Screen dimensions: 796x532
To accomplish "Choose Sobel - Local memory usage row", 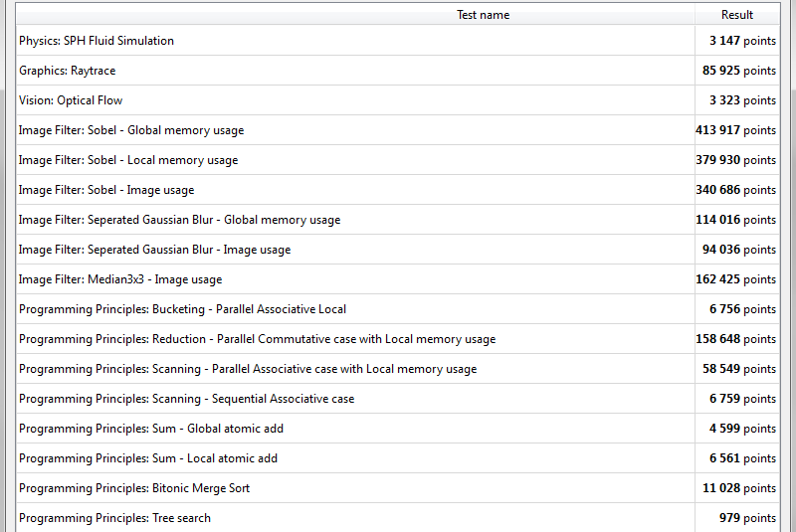I will point(128,160).
